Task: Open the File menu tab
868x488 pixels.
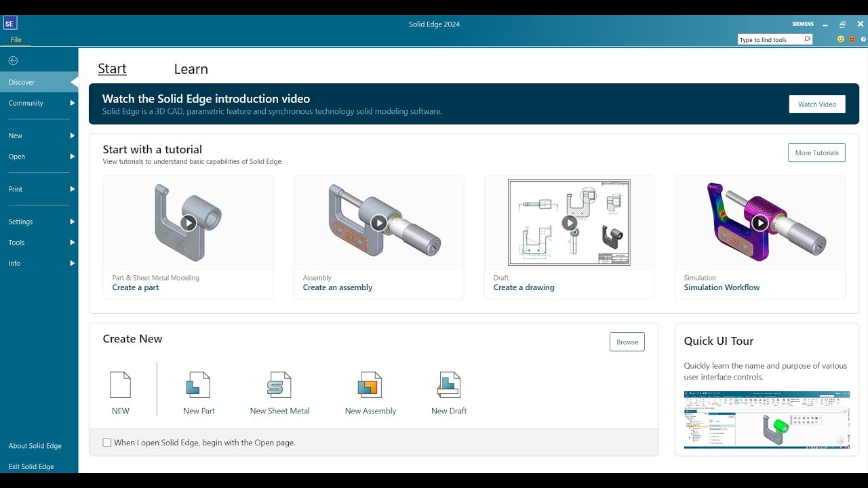Action: tap(16, 39)
